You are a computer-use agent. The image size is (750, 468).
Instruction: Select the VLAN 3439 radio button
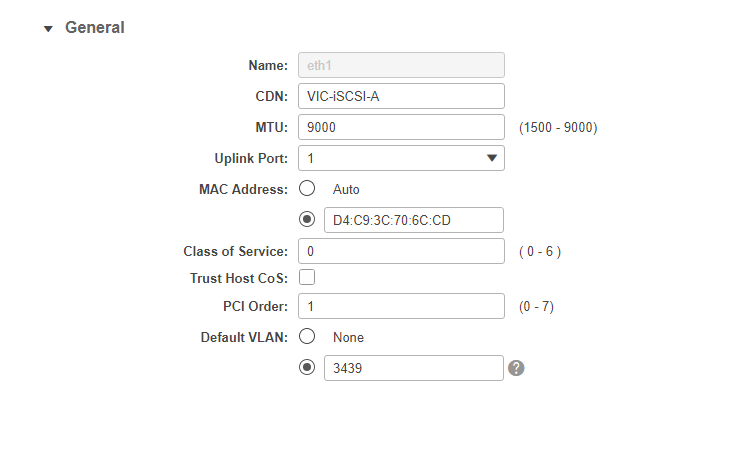[307, 368]
